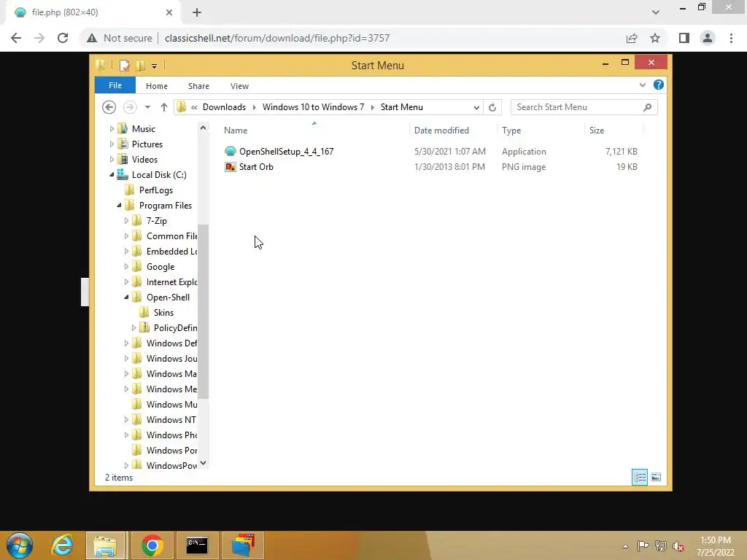Click OpenShellSetup shell icon
The image size is (747, 560).
[x=230, y=152]
